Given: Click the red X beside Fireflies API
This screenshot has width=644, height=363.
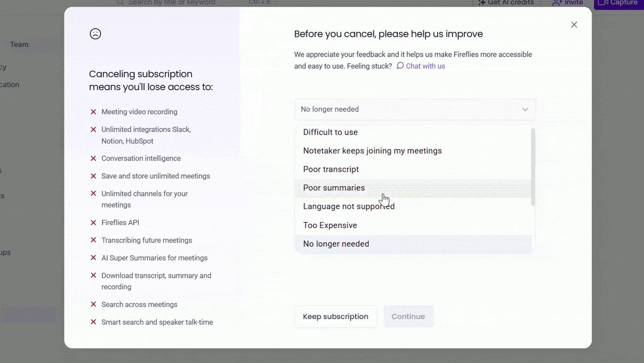Looking at the screenshot, I should 93,223.
